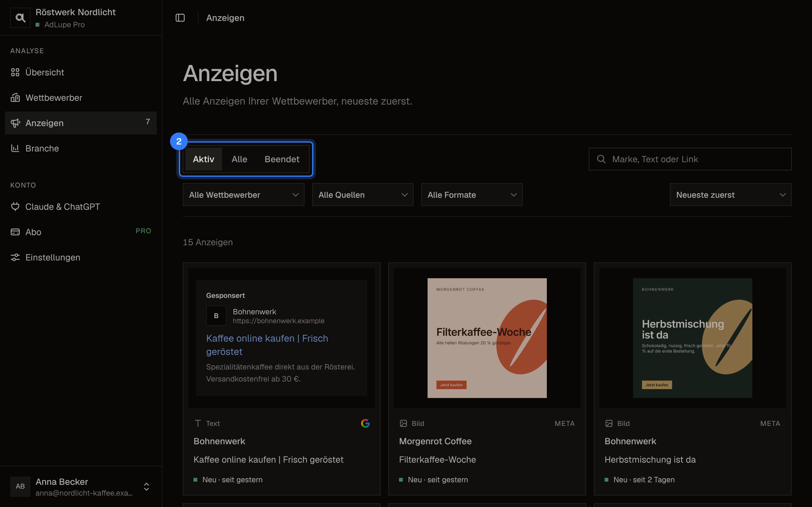Switch status filter to Beendet

click(282, 159)
